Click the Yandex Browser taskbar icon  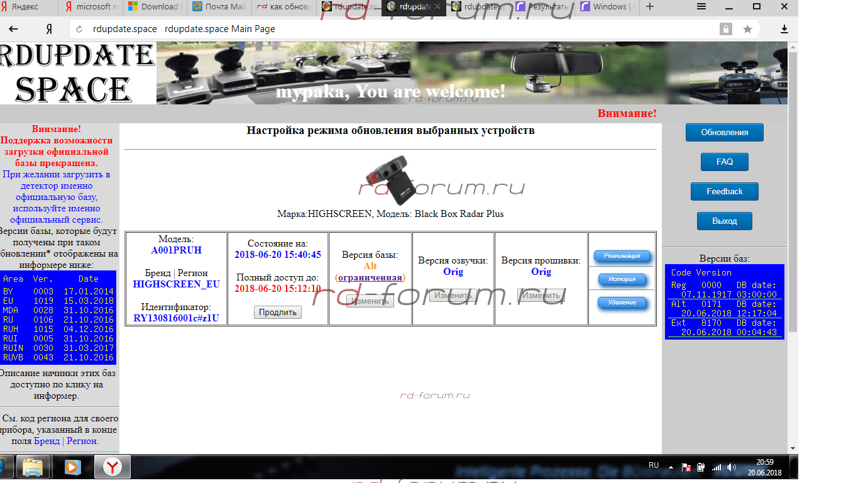(x=113, y=467)
